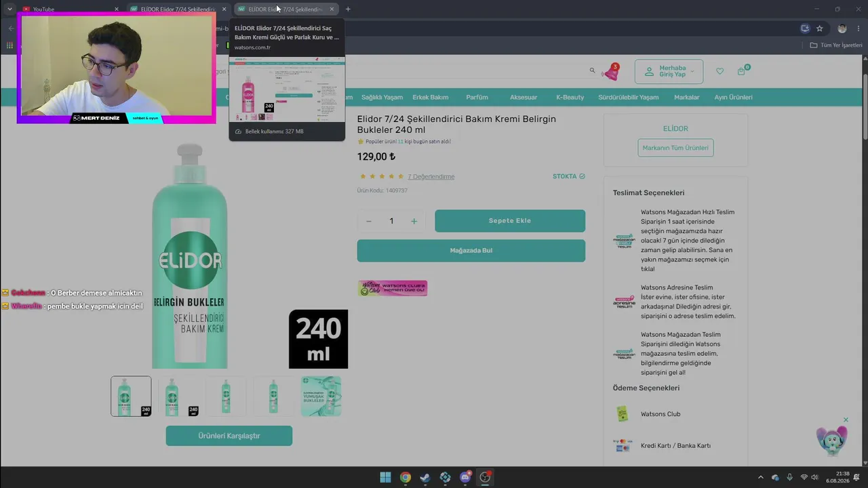
Task: Open Chrome's three-dot menu
Action: coord(859,28)
